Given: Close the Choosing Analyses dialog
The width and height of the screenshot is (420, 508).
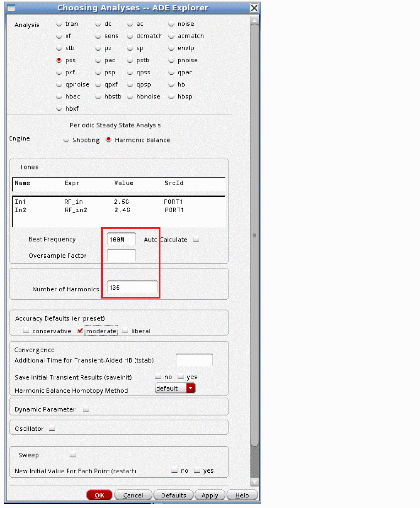Looking at the screenshot, I should tap(254, 8).
